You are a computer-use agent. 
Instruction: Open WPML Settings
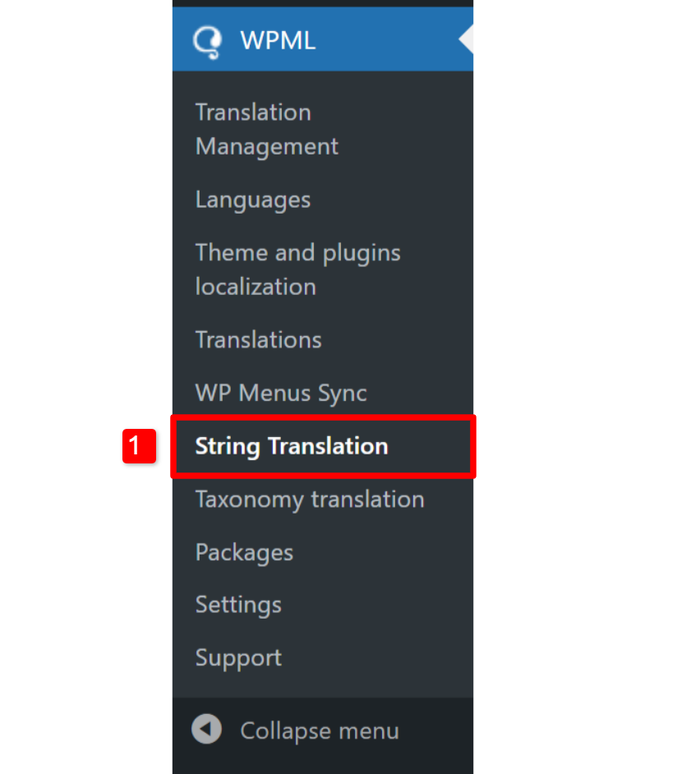tap(238, 605)
